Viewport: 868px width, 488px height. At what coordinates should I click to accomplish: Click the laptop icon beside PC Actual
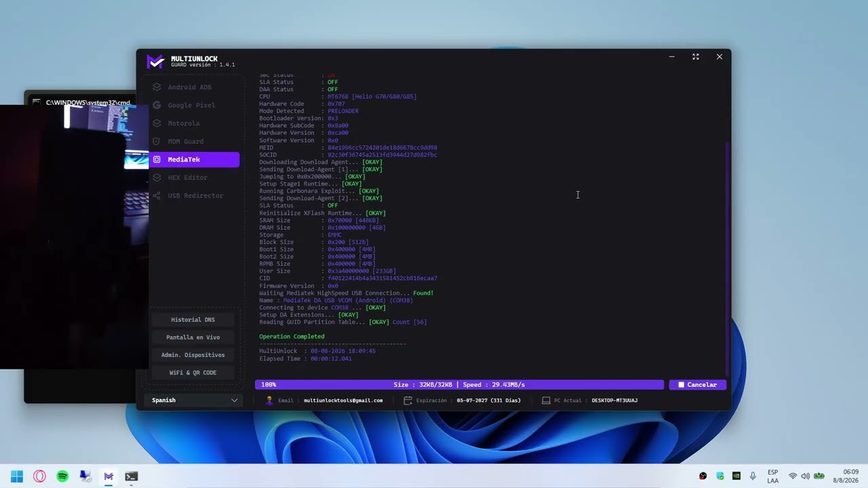pos(546,401)
